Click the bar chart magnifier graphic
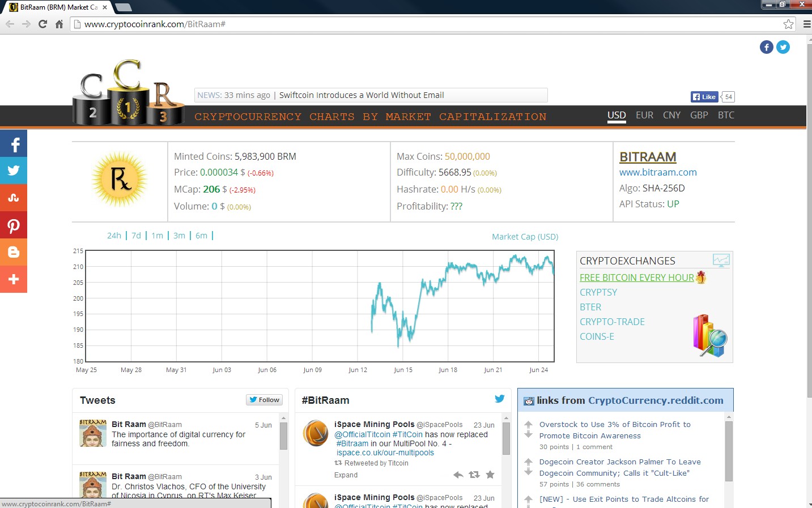 [x=710, y=335]
